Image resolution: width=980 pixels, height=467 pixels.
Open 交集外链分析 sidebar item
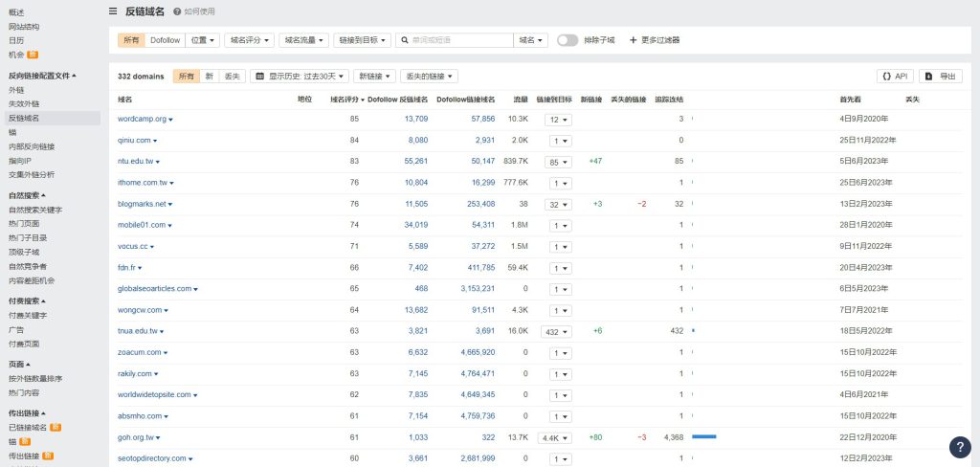coord(32,174)
